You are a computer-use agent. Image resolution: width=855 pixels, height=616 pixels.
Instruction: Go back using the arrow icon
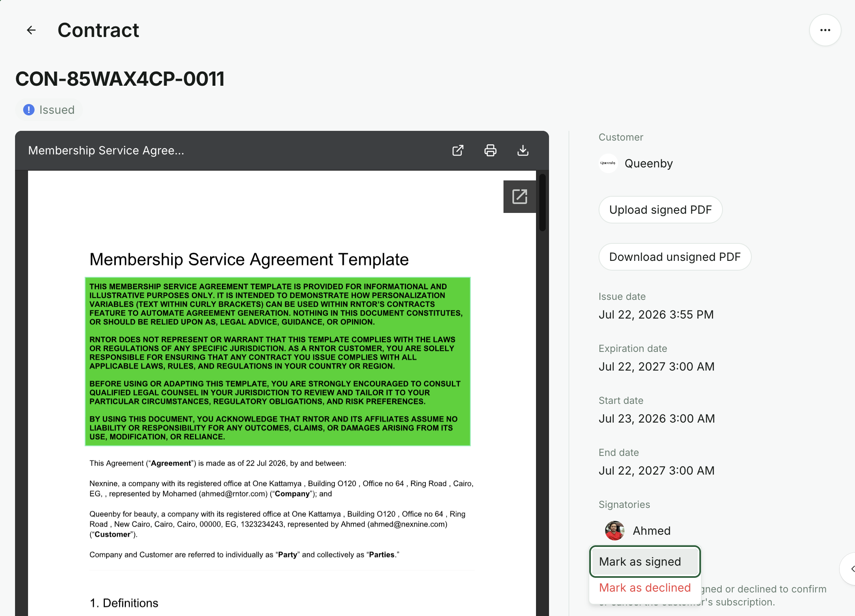coord(31,30)
